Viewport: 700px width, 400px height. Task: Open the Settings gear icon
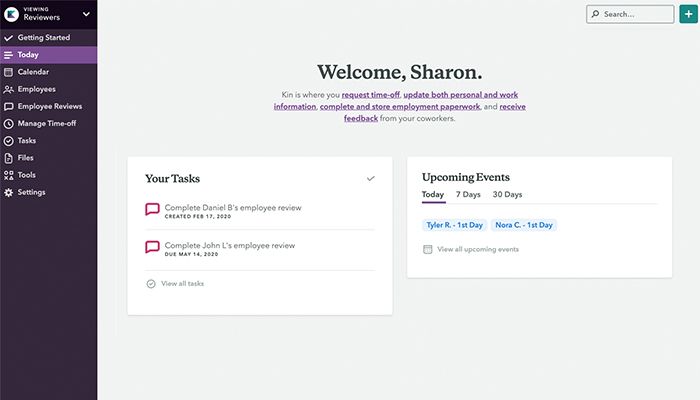point(8,192)
